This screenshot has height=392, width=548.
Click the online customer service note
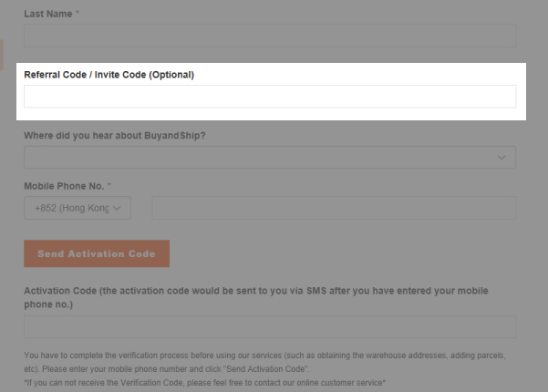pos(205,383)
